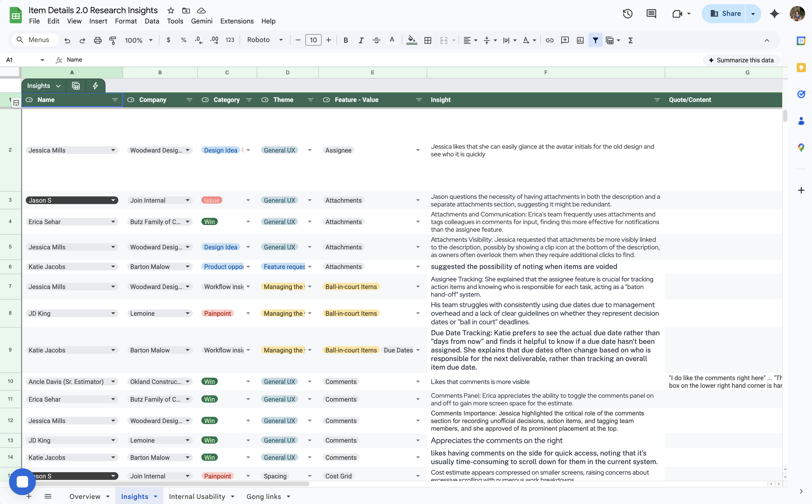Open Name column filter options

[x=115, y=100]
